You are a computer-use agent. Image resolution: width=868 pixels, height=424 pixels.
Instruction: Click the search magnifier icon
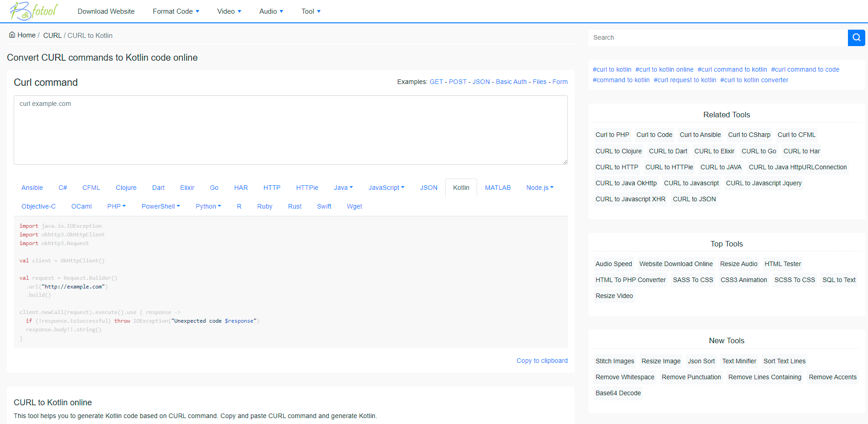point(856,37)
